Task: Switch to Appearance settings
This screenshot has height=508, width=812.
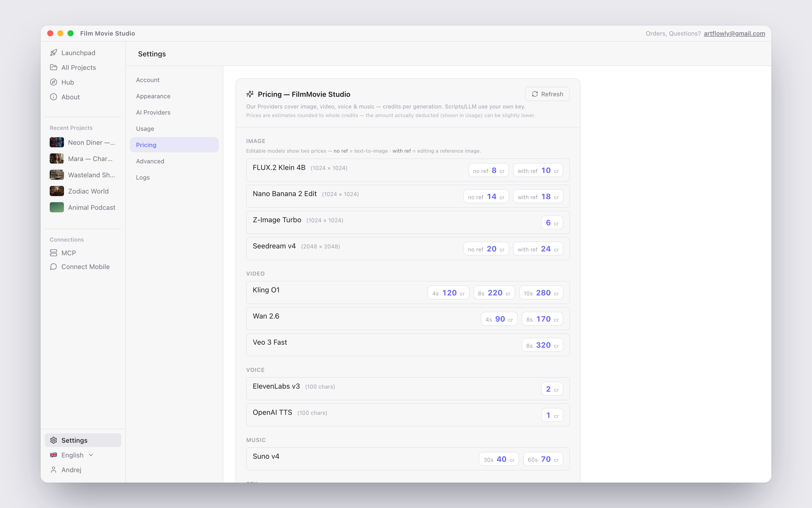Action: tap(174, 96)
